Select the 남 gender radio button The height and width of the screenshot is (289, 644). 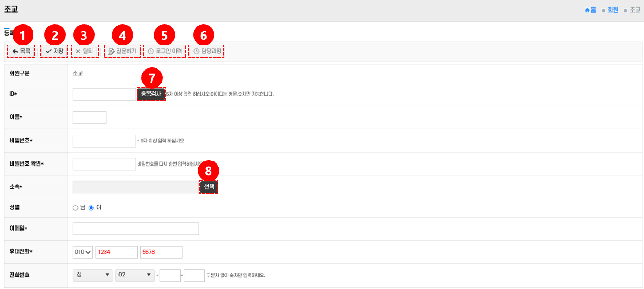pos(75,208)
